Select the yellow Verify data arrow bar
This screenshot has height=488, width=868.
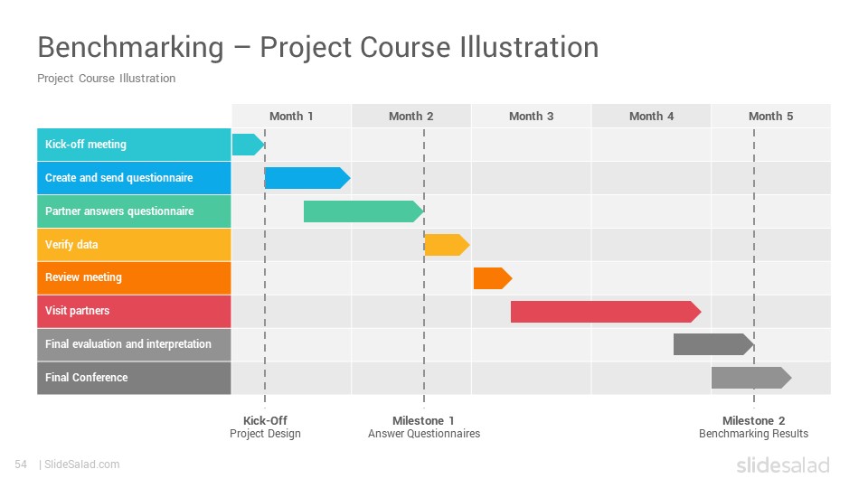pyautogui.click(x=447, y=245)
